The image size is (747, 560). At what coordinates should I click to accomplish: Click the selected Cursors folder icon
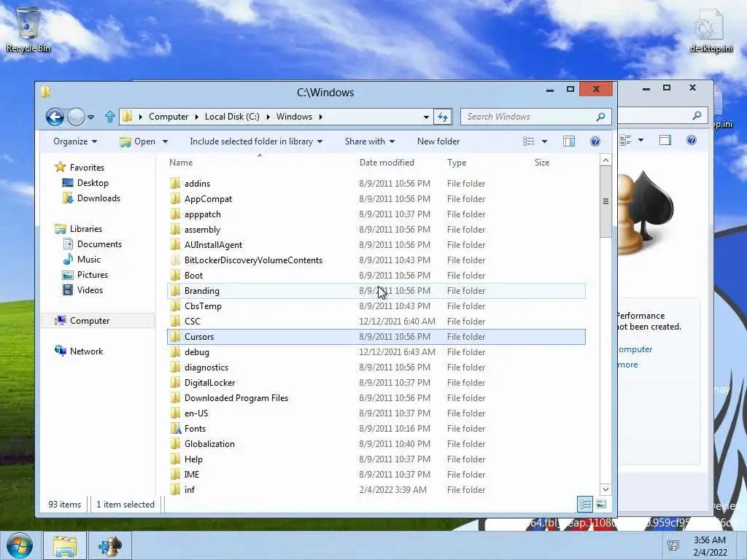175,337
